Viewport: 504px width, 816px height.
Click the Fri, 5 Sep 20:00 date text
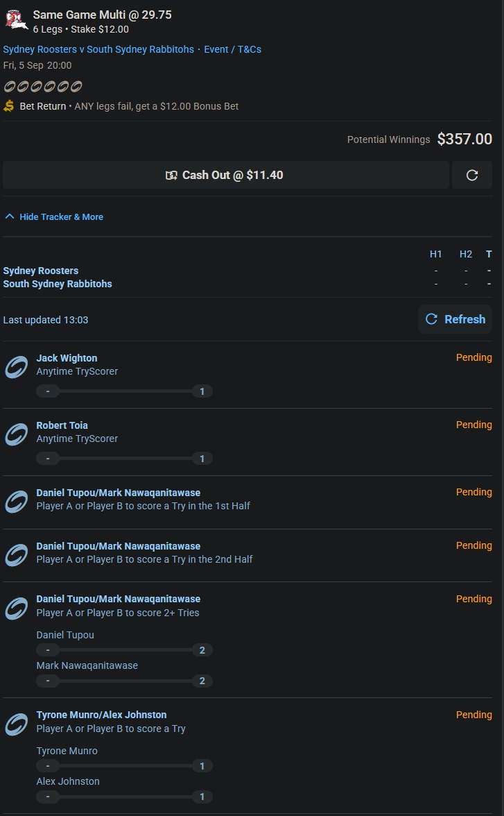click(37, 65)
